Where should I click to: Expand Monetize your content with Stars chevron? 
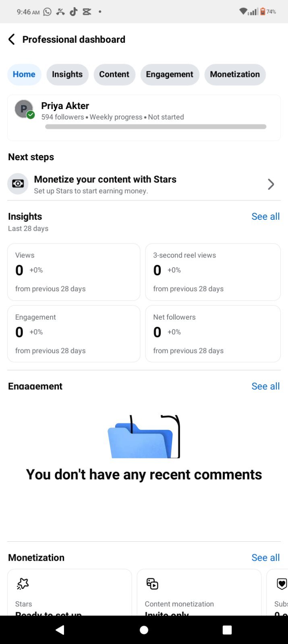[x=271, y=184]
